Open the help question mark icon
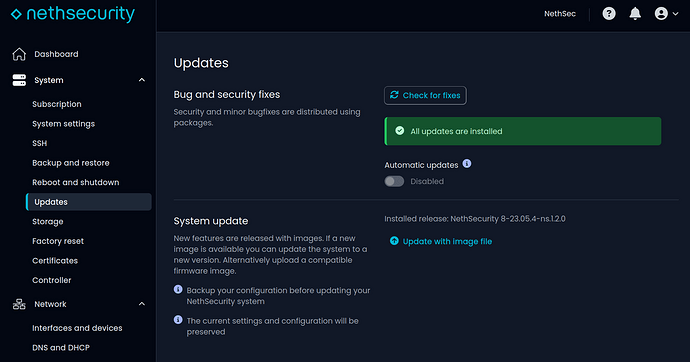The image size is (690, 362). pyautogui.click(x=609, y=14)
